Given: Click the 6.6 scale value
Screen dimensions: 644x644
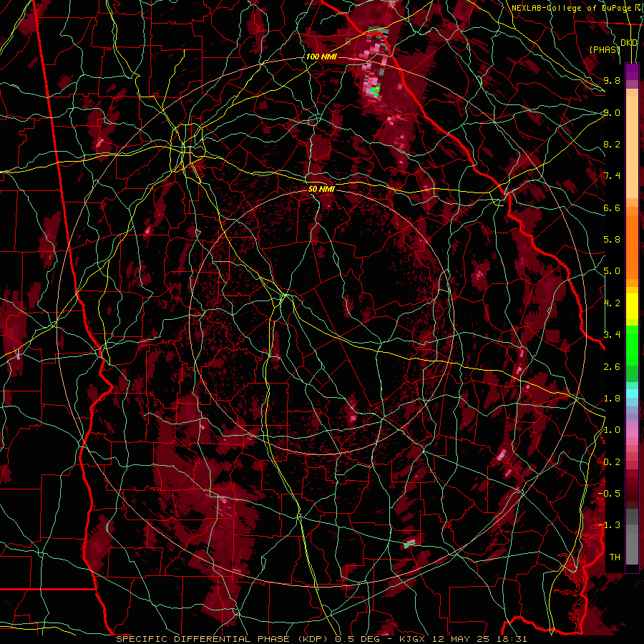Looking at the screenshot, I should click(612, 208).
